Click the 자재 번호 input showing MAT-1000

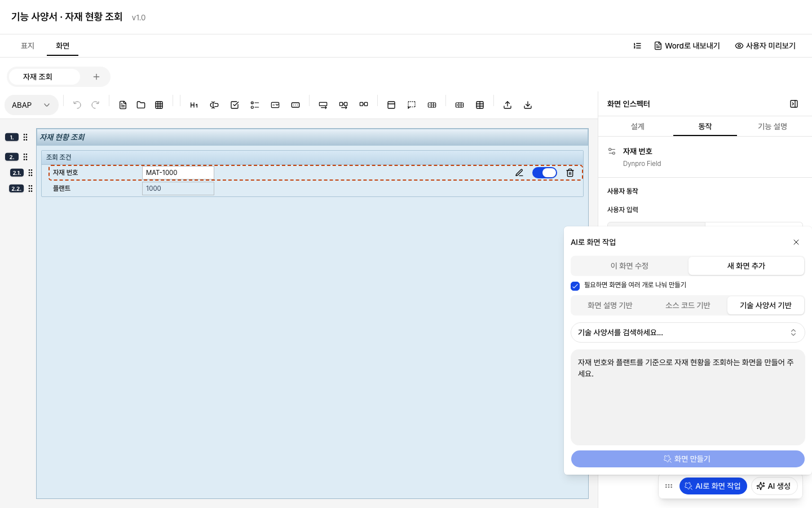coord(178,173)
